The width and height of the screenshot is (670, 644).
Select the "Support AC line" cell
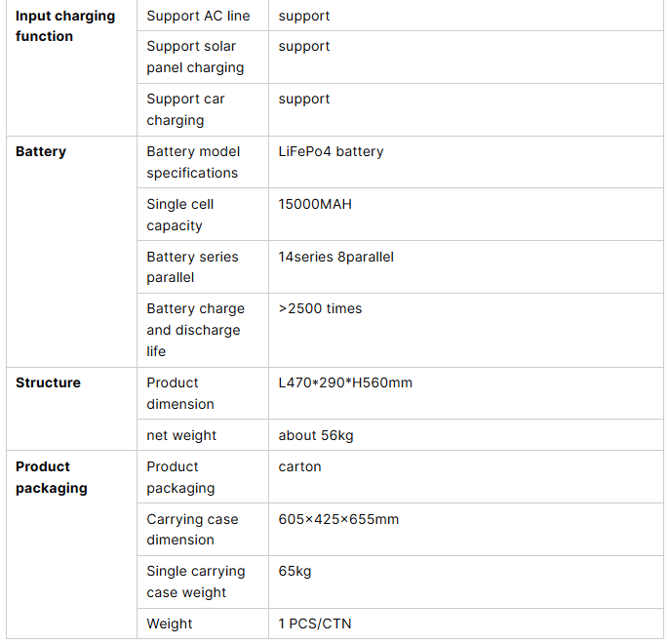[x=198, y=16]
